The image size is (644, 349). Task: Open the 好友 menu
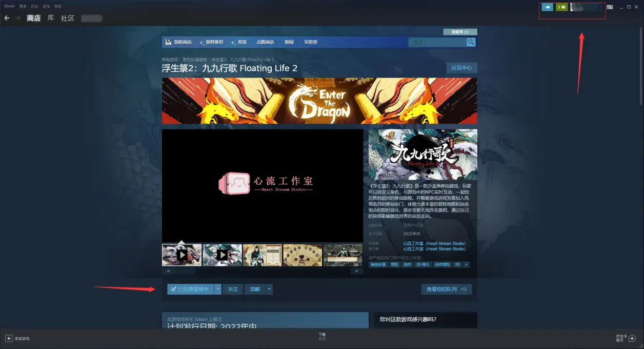coord(34,6)
